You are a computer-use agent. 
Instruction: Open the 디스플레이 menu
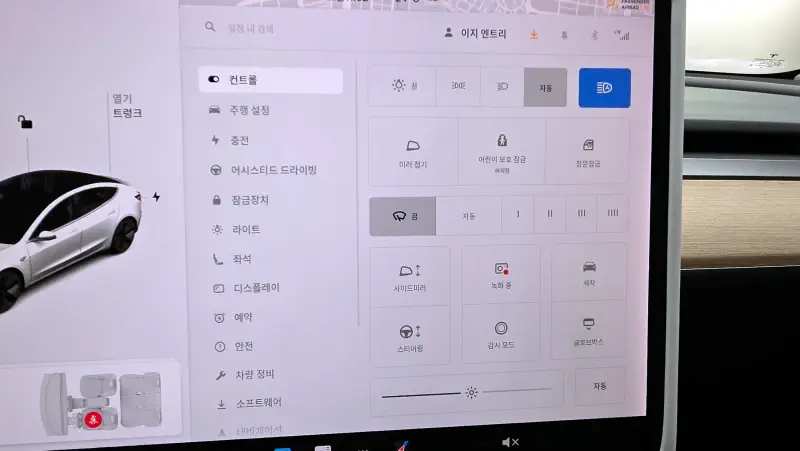[x=246, y=288]
